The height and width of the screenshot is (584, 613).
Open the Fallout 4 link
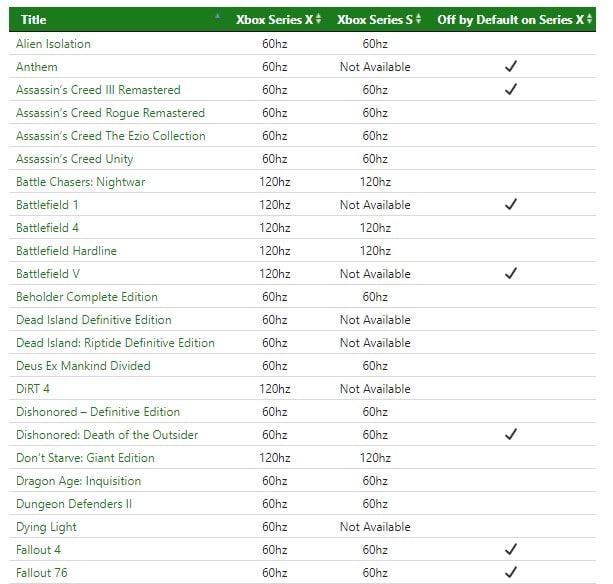pos(38,550)
